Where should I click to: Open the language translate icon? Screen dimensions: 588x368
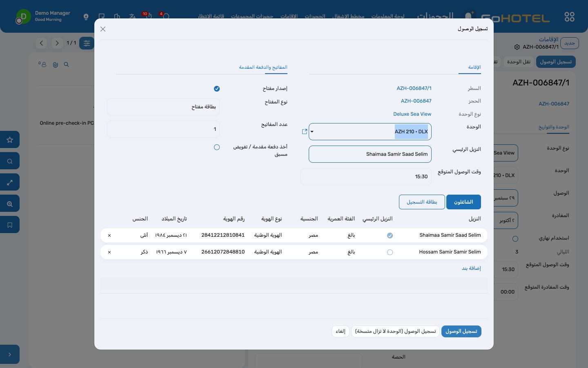[x=132, y=17]
